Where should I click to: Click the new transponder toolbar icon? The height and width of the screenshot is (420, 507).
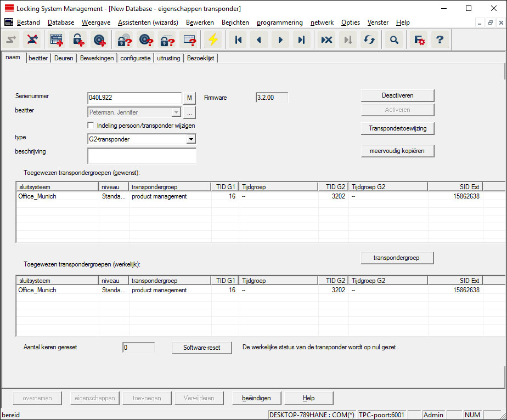100,40
